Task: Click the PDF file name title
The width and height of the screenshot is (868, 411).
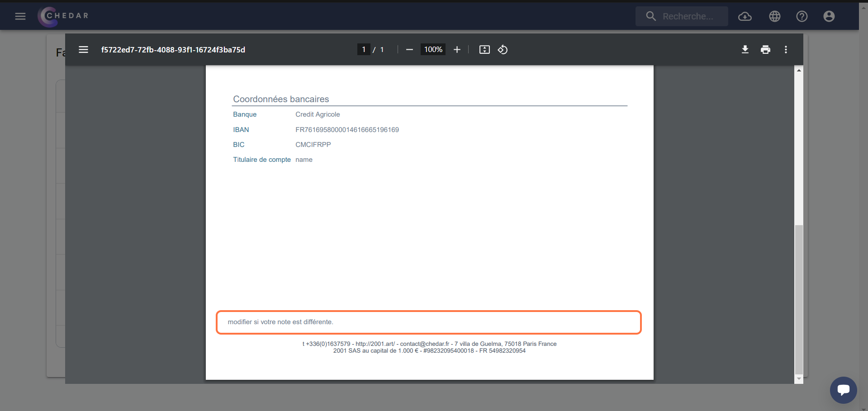Action: [x=173, y=50]
